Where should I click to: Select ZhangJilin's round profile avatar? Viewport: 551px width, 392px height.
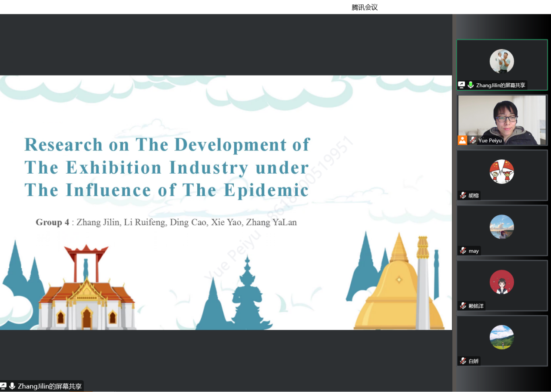tap(501, 61)
